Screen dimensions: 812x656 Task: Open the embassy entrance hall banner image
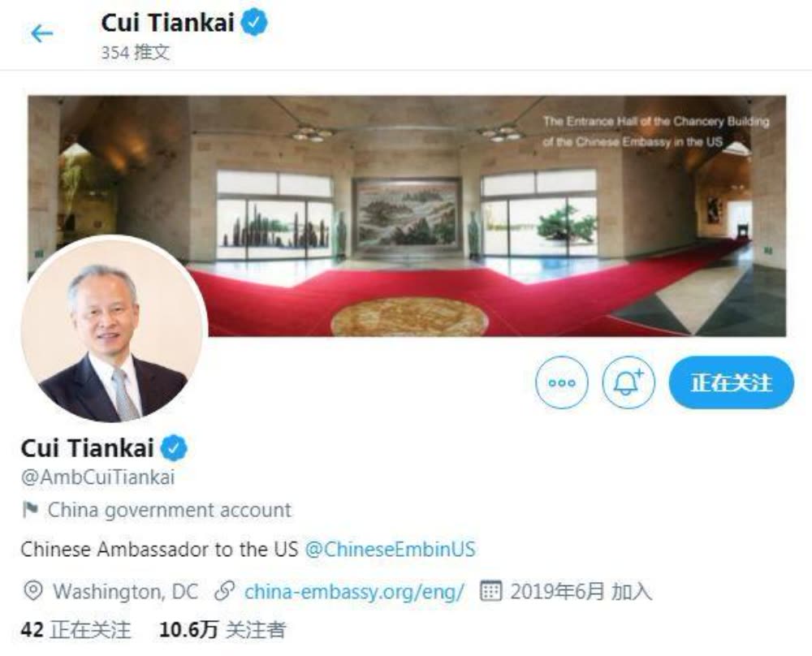click(407, 216)
